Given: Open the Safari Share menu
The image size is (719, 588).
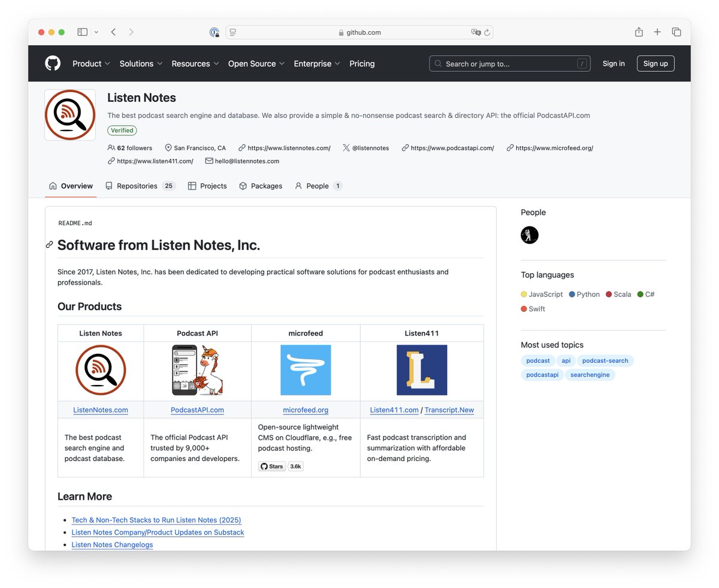Looking at the screenshot, I should (x=639, y=32).
